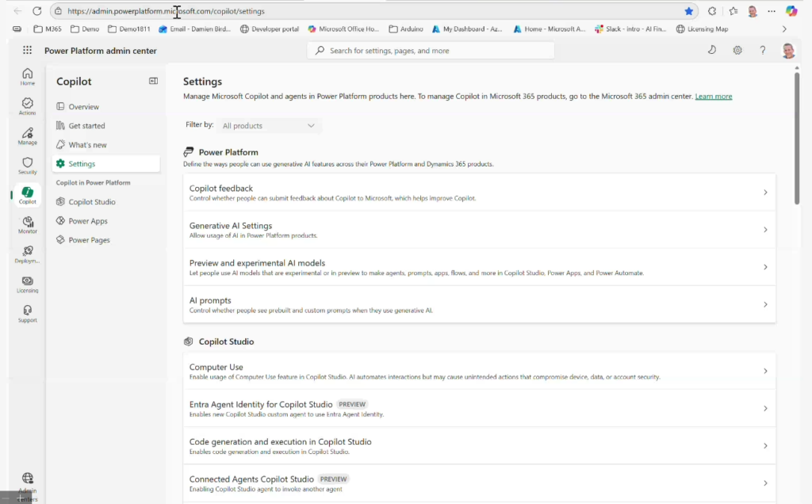Open Copilot Studio menu item
The height and width of the screenshot is (504, 812).
point(105,202)
